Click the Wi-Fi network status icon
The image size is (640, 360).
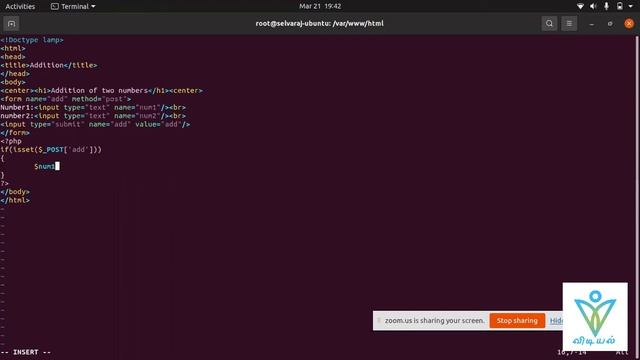(580, 6)
